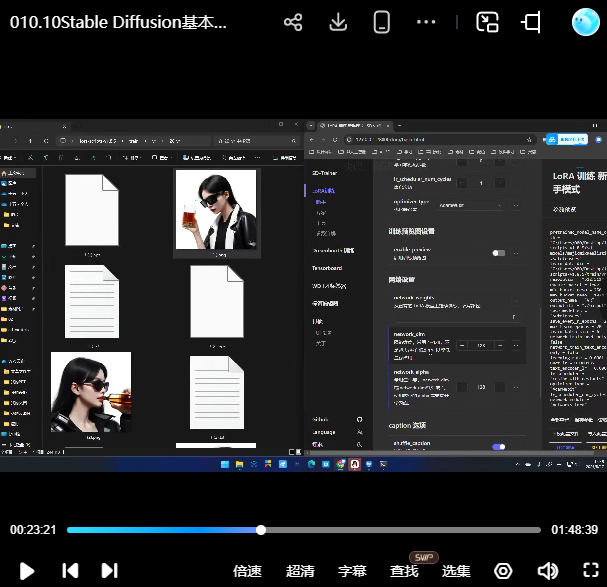This screenshot has width=607, height=587.
Task: Open the three-dot more options menu
Action: click(x=426, y=22)
